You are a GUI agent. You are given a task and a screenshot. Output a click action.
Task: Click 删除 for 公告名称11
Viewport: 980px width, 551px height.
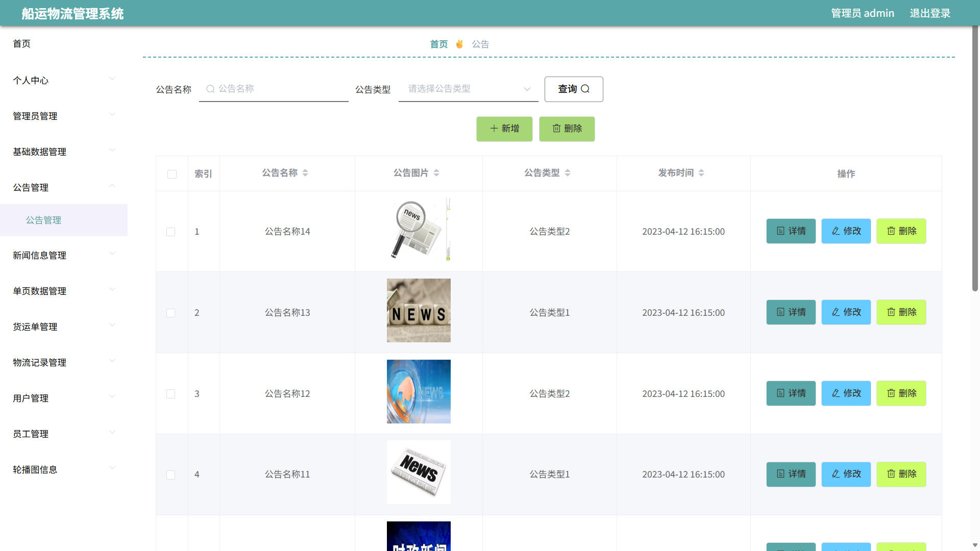[901, 474]
